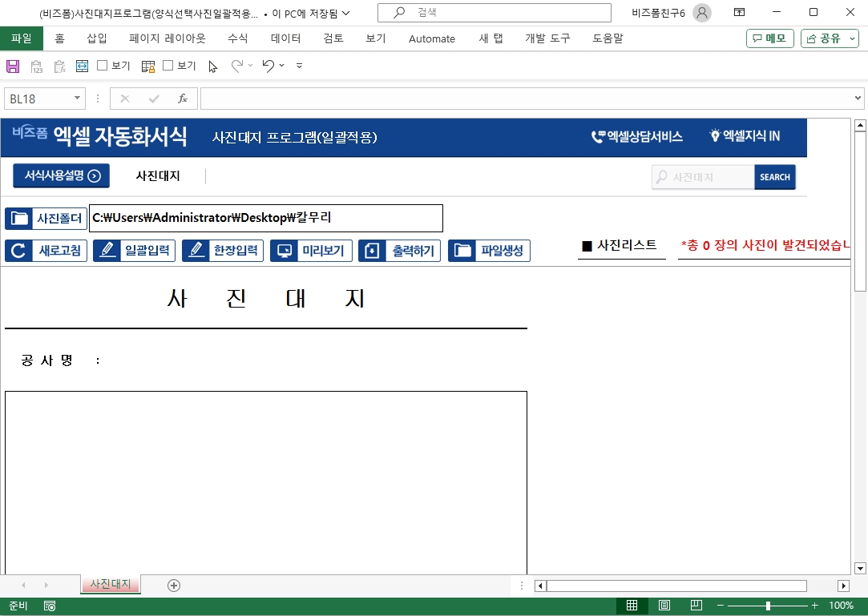Click Paste Values (123) icon
The height and width of the screenshot is (616, 868).
pyautogui.click(x=37, y=66)
